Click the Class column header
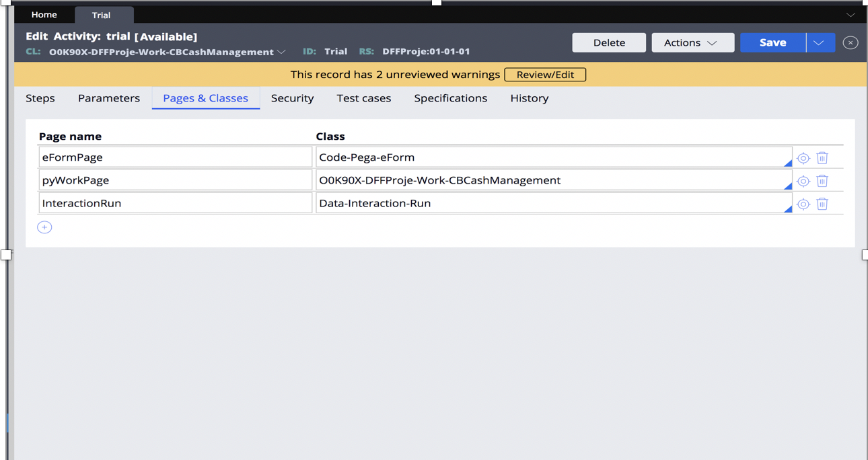Screen dimensions: 868x460 pyautogui.click(x=330, y=137)
